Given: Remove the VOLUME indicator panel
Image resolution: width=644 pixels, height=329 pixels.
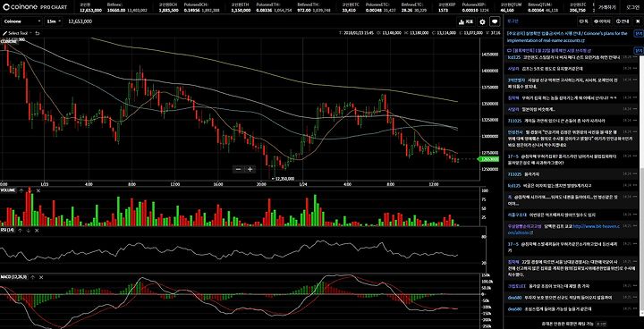Looking at the screenshot, I should coord(38,190).
